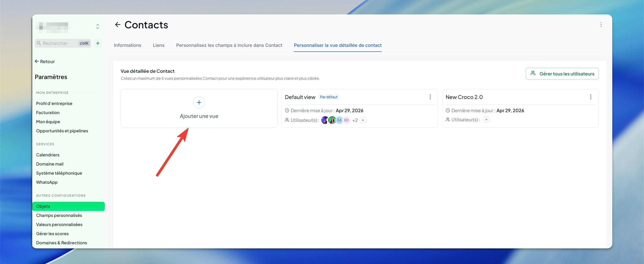Open Facturation settings
The width and height of the screenshot is (644, 264).
coord(48,112)
